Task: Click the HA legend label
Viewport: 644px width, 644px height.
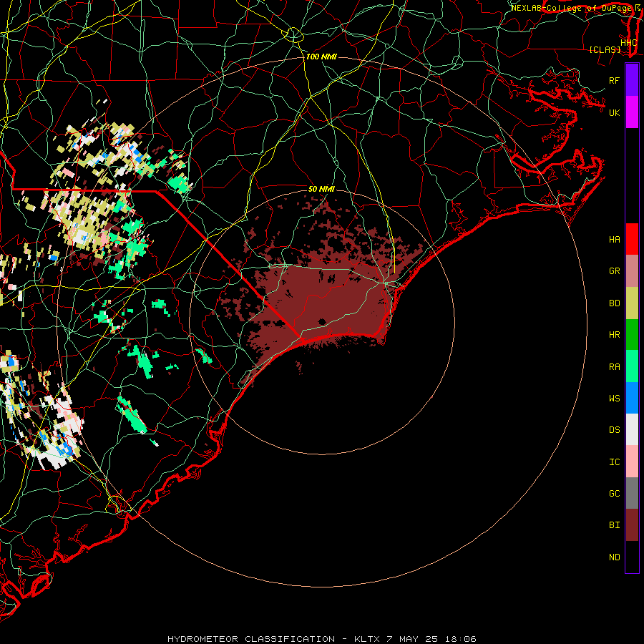Action: 614,240
